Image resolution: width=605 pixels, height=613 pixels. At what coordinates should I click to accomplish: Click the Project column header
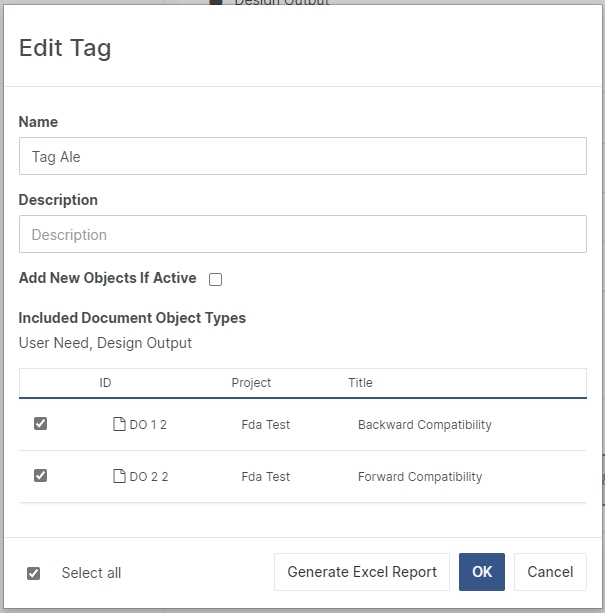(x=251, y=383)
